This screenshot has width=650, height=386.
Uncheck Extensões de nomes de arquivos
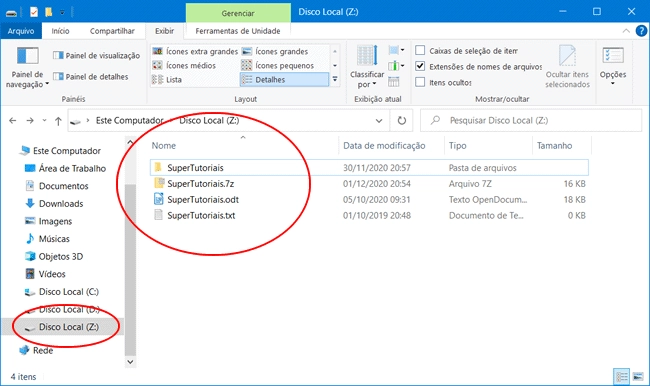[x=420, y=66]
